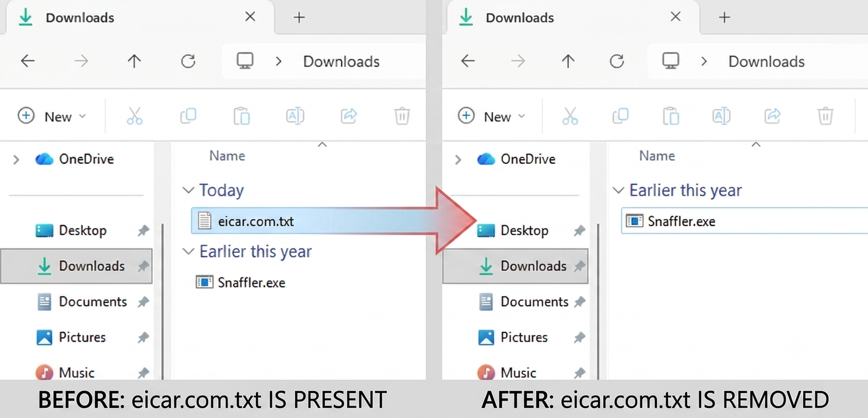Add new tab in left window

tap(299, 17)
